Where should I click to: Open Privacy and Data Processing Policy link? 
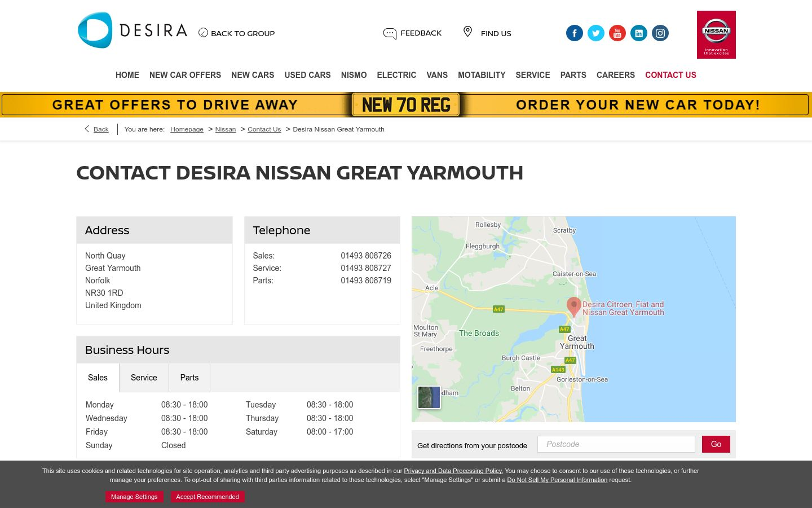click(x=453, y=471)
